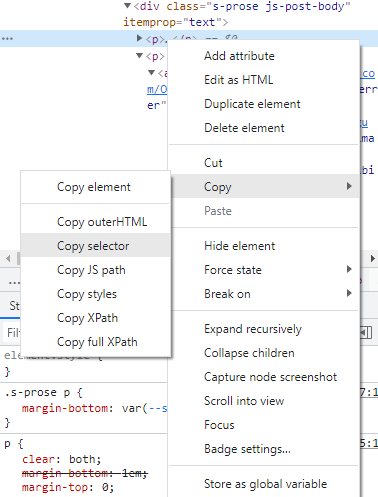The image size is (378, 497).
Task: Select Collapse children option
Action: click(x=249, y=353)
